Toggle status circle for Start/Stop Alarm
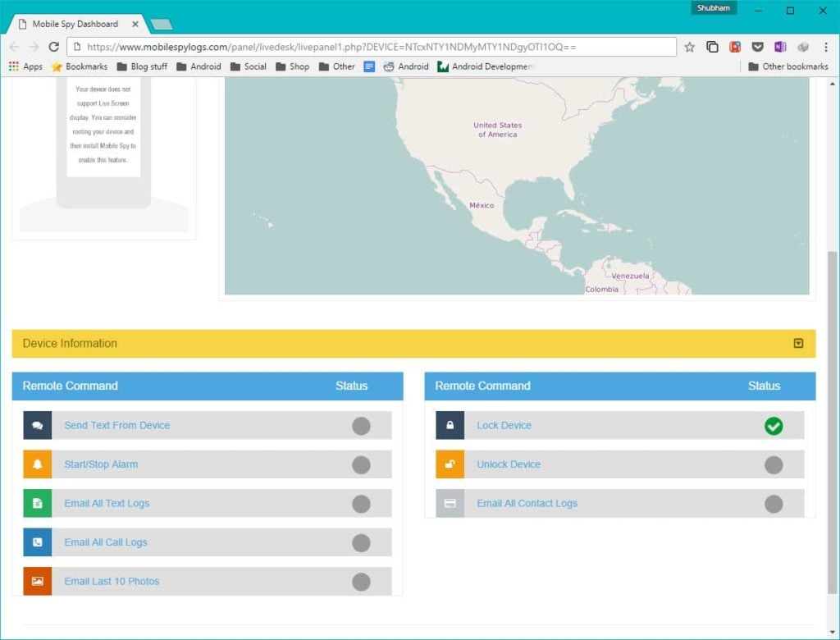Viewport: 840px width, 640px height. 361,464
